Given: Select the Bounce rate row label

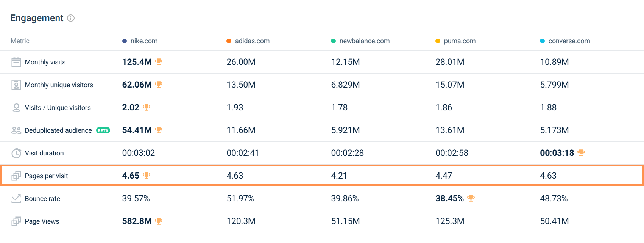Looking at the screenshot, I should (42, 199).
